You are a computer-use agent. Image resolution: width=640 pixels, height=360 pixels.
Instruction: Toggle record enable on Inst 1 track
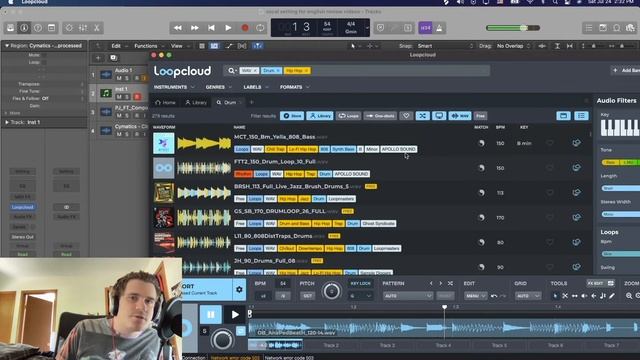coord(137,97)
